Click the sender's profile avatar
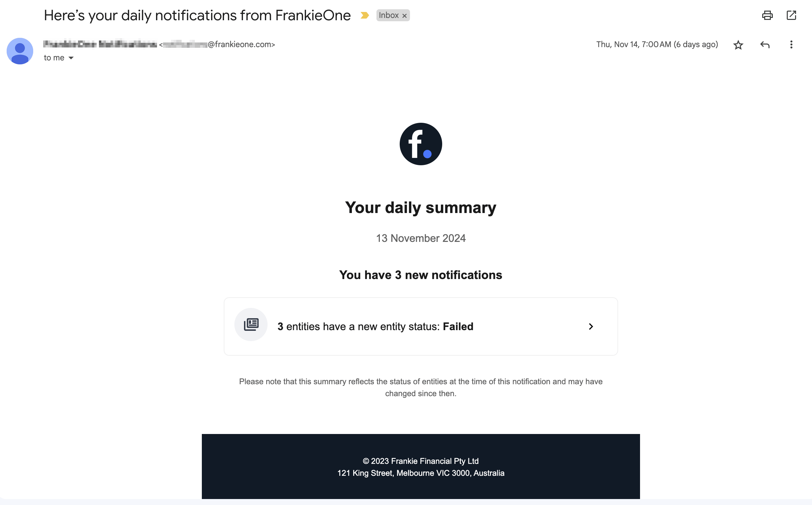This screenshot has height=505, width=812. [x=20, y=51]
